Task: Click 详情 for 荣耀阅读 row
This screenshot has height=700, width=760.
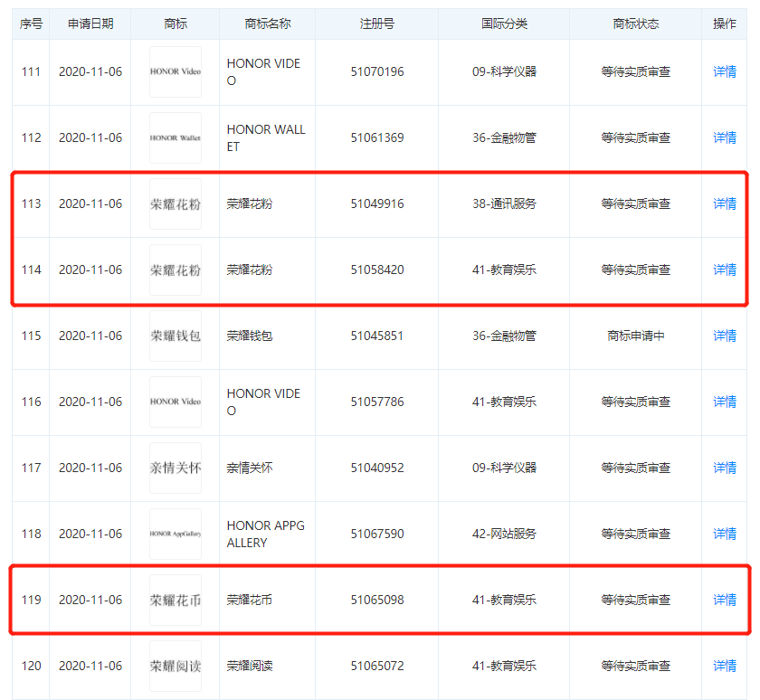Action: [x=724, y=667]
